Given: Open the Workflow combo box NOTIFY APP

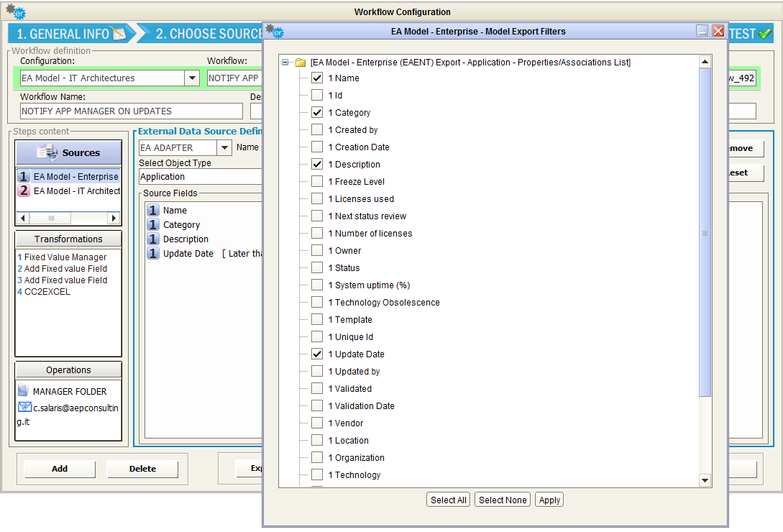Looking at the screenshot, I should point(234,78).
